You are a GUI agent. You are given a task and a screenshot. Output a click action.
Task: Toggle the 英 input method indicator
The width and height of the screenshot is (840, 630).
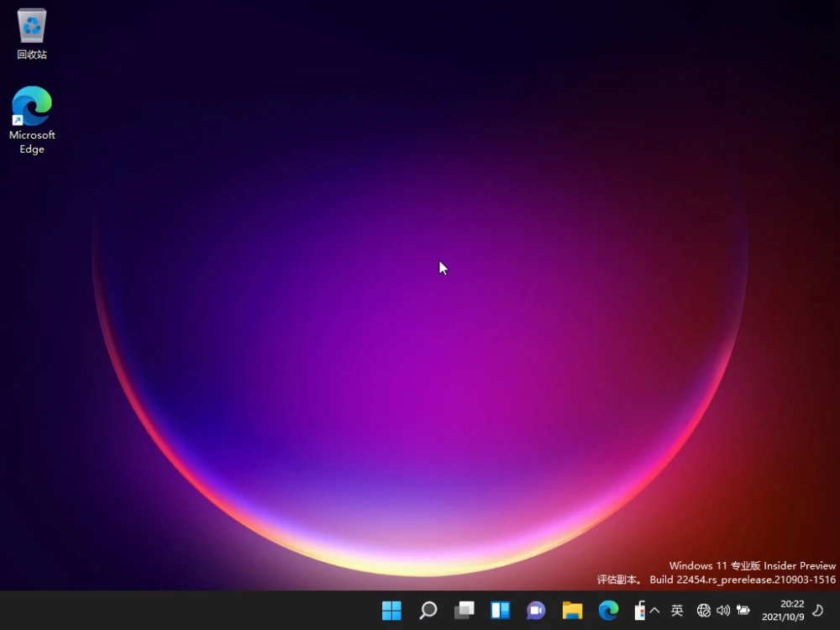[x=677, y=611]
